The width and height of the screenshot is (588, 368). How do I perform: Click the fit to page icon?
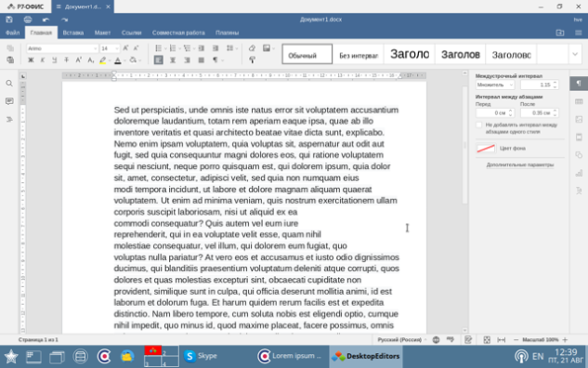coord(487,340)
